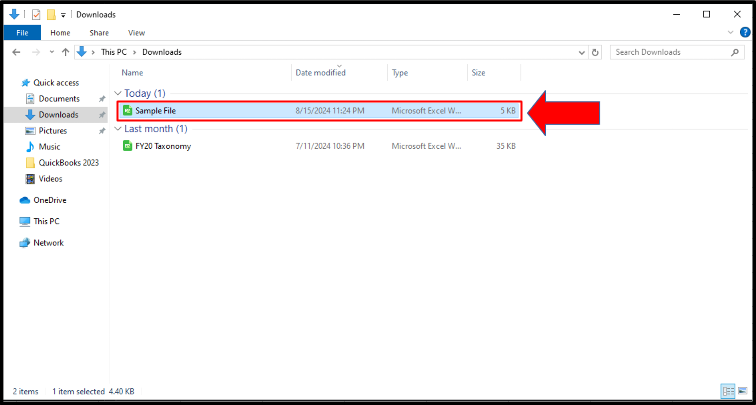Select This PC in the navigation pane
The height and width of the screenshot is (405, 756).
[46, 221]
